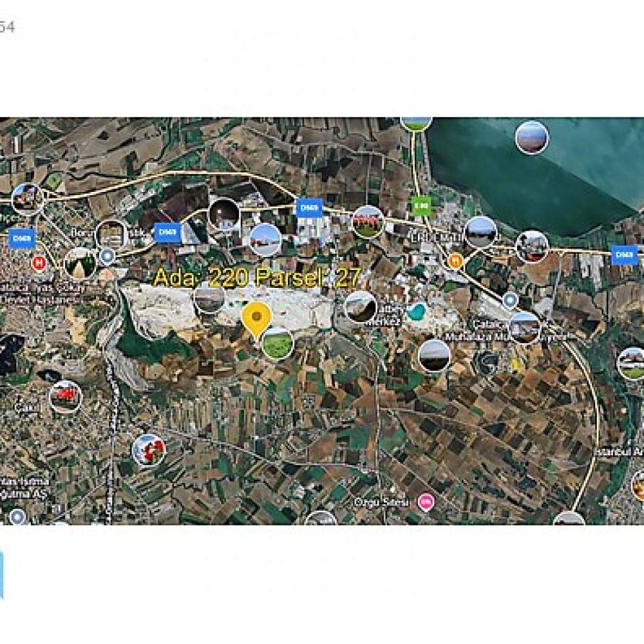Open the dark night photo thumbnail

coord(224,214)
